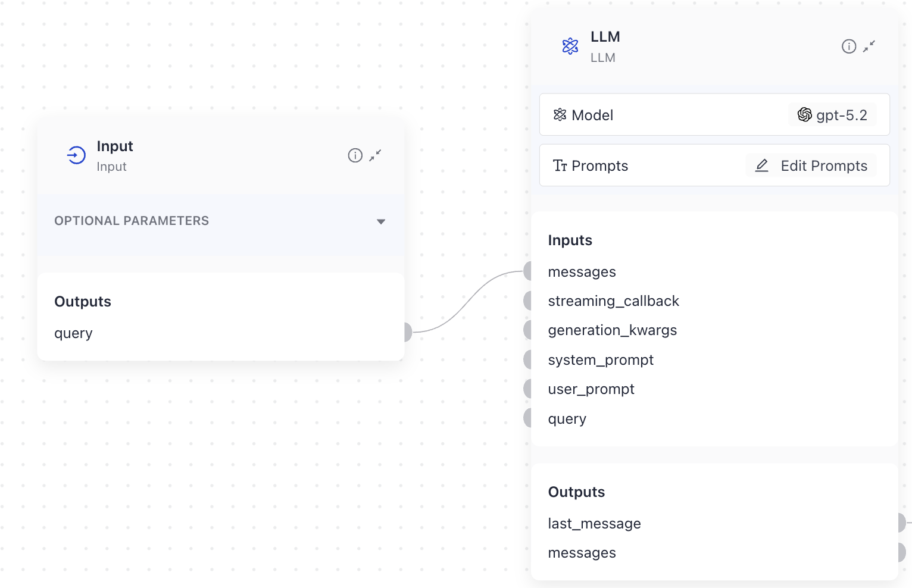Toggle the streaming_callback input port

pos(529,300)
